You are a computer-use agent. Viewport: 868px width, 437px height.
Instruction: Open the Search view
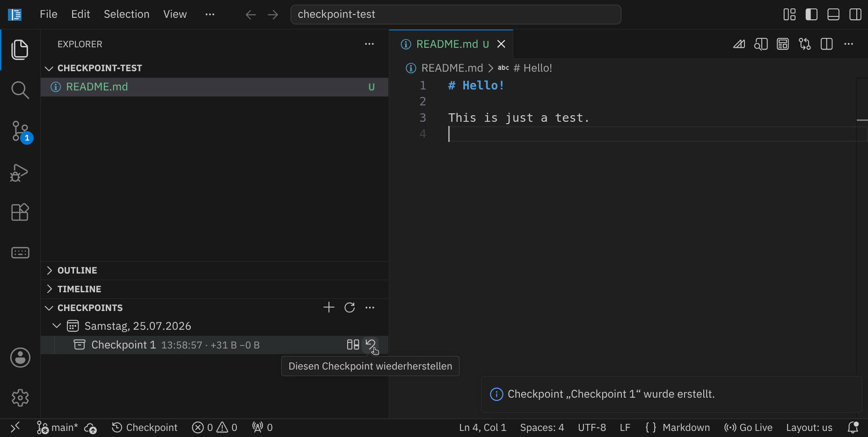point(20,90)
